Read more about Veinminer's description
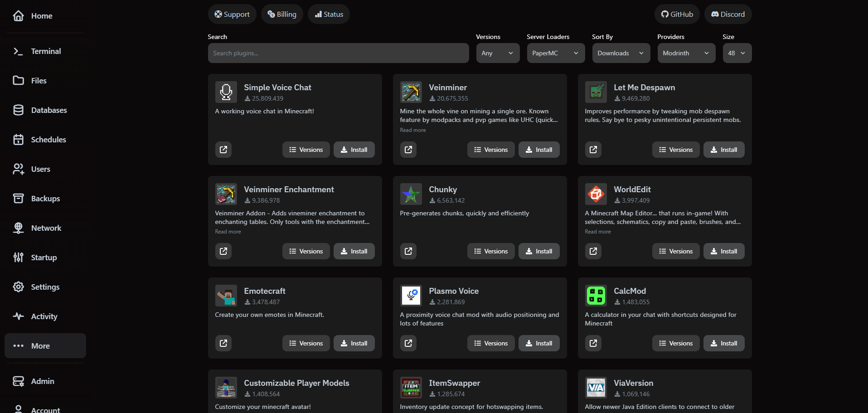Viewport: 868px width, 413px height. 412,130
